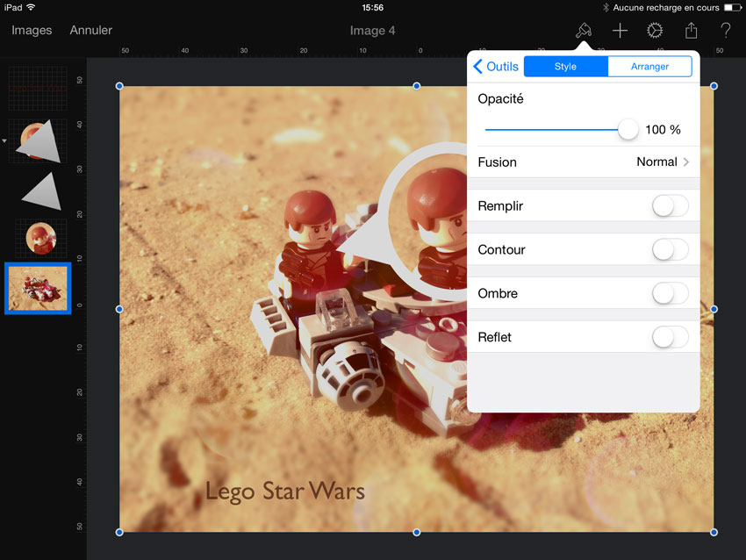Tap the 15:56 clock in status bar
This screenshot has height=560, width=746.
pos(372,7)
